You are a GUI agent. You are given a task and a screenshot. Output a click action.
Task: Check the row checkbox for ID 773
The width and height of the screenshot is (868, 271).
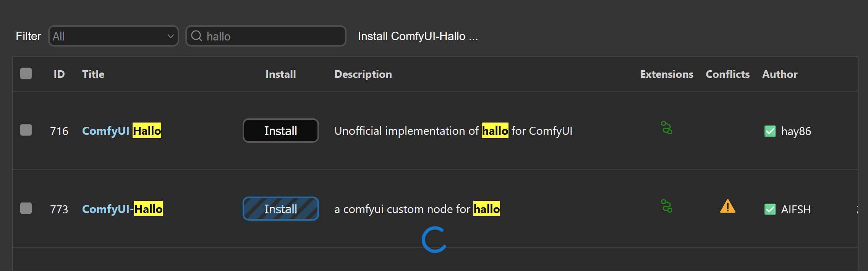click(26, 209)
